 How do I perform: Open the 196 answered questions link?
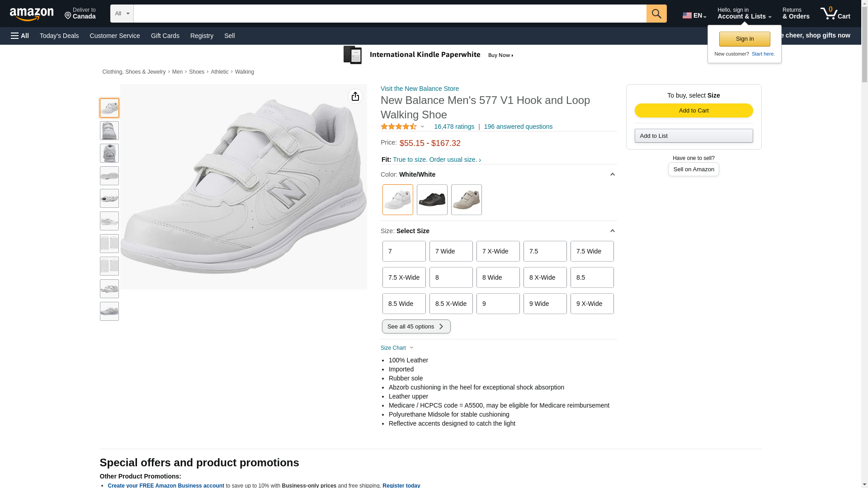click(518, 127)
